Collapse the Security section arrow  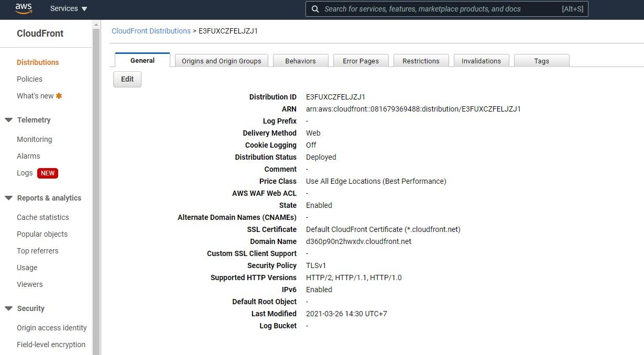8,308
